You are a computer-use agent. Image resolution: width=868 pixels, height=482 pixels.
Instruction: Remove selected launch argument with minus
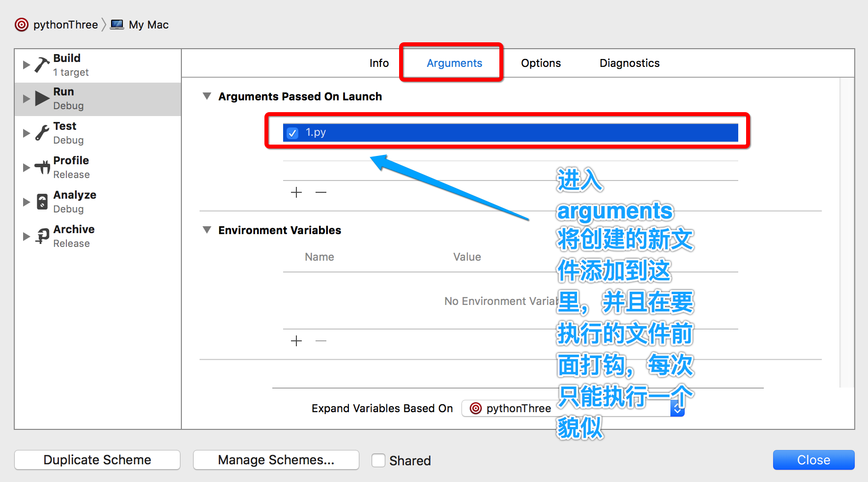pyautogui.click(x=321, y=192)
